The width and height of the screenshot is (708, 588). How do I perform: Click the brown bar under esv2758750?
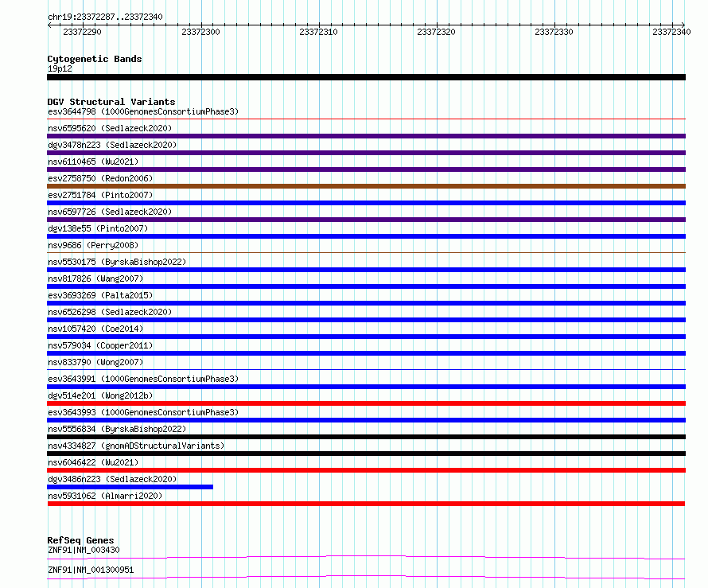click(x=366, y=186)
